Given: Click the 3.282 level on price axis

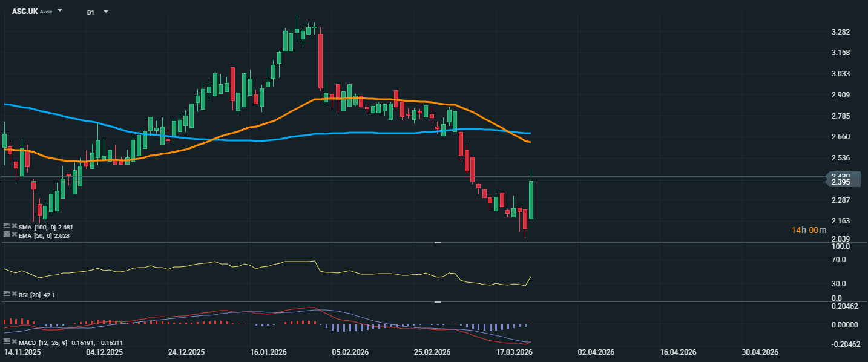Looking at the screenshot, I should point(840,32).
